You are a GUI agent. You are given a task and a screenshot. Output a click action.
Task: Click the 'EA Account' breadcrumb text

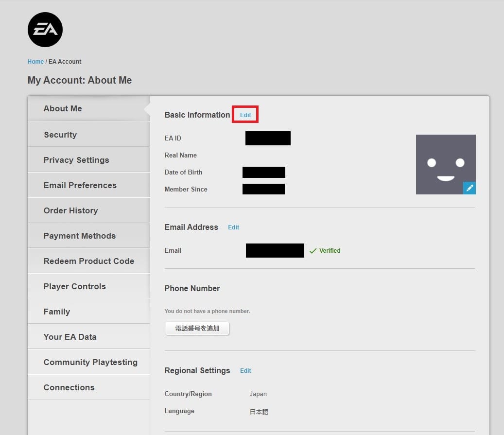tap(65, 61)
